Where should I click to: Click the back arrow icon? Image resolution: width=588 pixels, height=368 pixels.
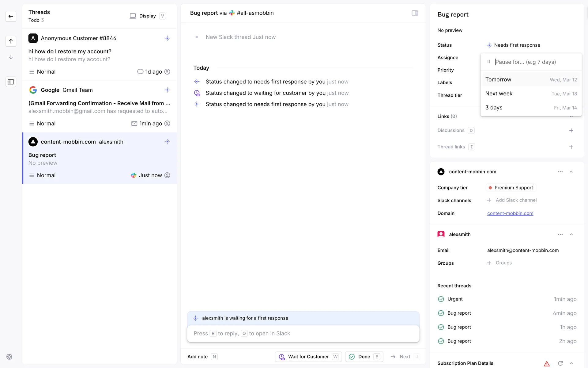[11, 16]
